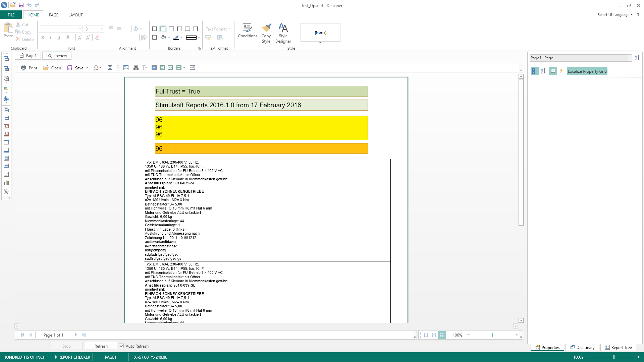Switch to the Report Tree panel tab
Image resolution: width=644 pixels, height=362 pixels.
[618, 348]
